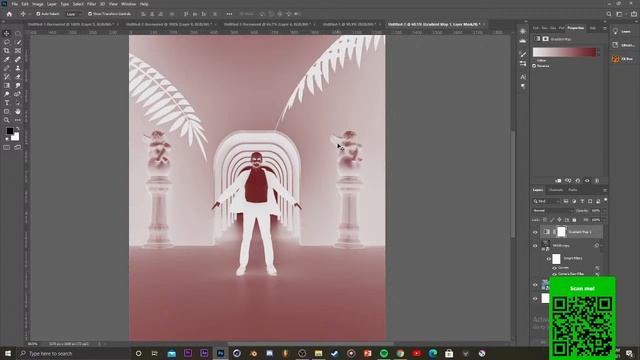Enable the Dither checkbox
Viewport: 640px width, 360px height.
click(534, 60)
